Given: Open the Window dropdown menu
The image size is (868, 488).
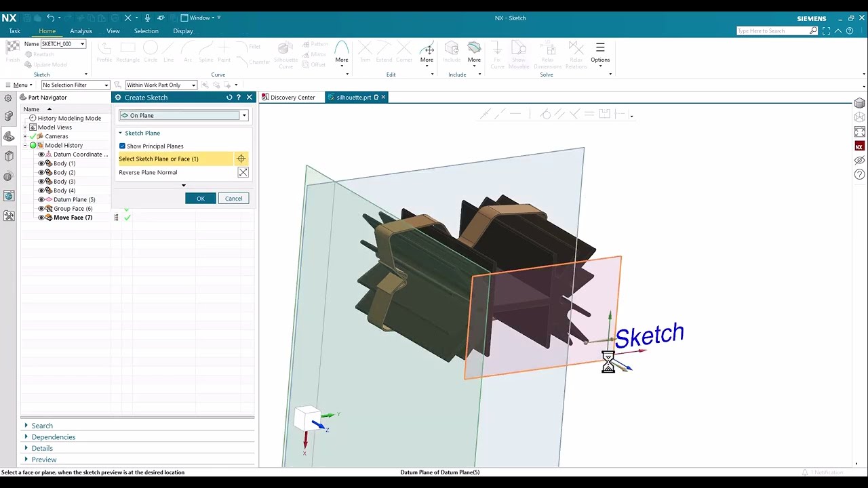Looking at the screenshot, I should [198, 18].
